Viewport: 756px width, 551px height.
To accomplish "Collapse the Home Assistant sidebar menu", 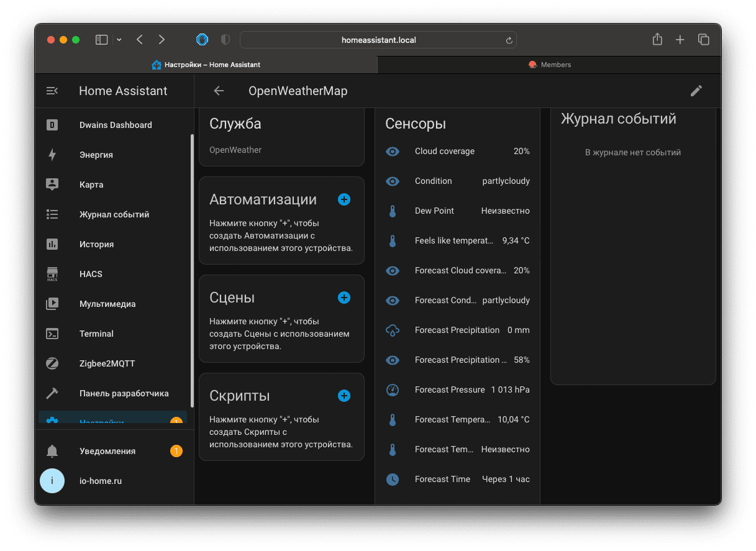I will (x=52, y=91).
